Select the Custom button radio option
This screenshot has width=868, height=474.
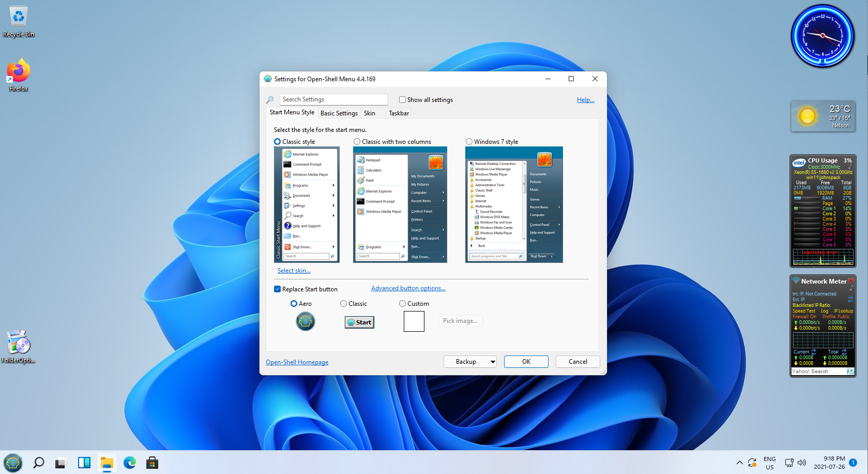click(403, 304)
